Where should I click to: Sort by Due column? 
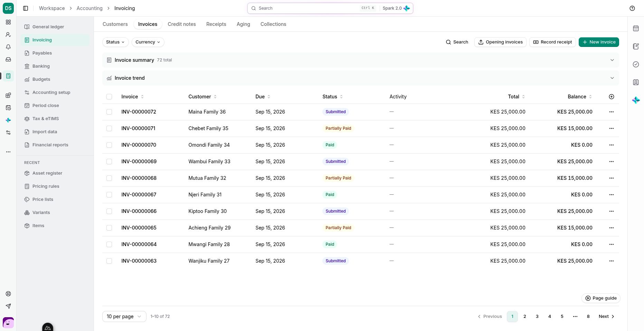(x=263, y=97)
